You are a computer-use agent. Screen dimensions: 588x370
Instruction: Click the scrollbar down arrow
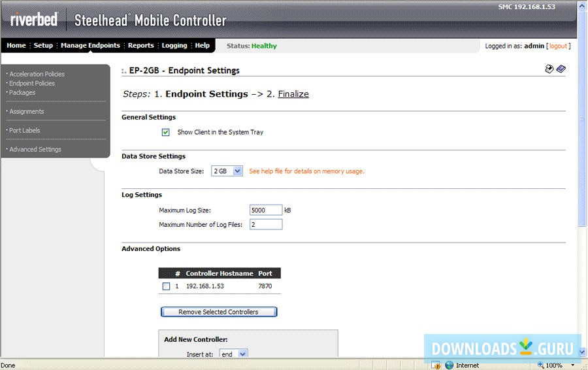coord(582,352)
